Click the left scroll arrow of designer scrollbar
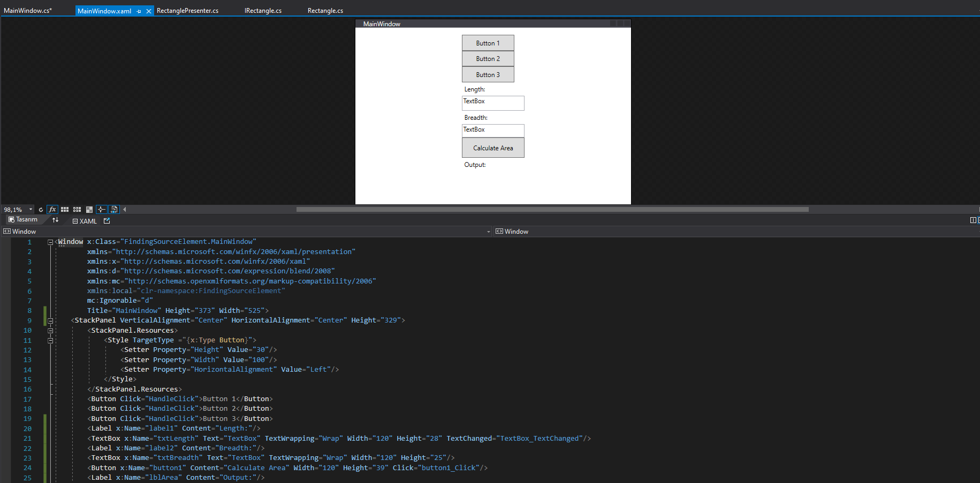The height and width of the screenshot is (483, 980). pyautogui.click(x=125, y=210)
